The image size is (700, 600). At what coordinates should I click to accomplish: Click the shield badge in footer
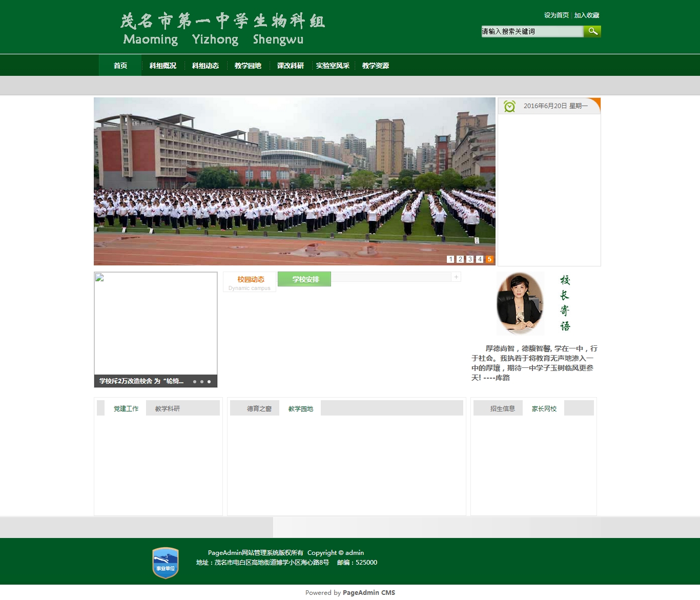[x=166, y=563]
